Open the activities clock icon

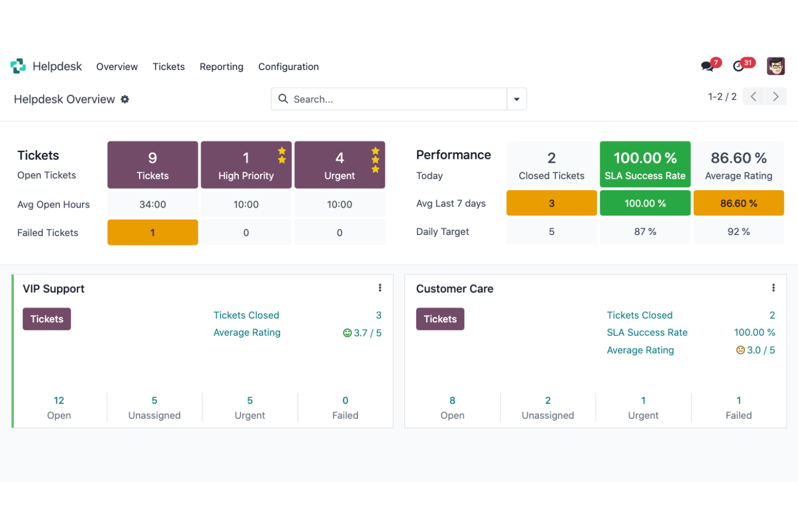click(x=738, y=66)
